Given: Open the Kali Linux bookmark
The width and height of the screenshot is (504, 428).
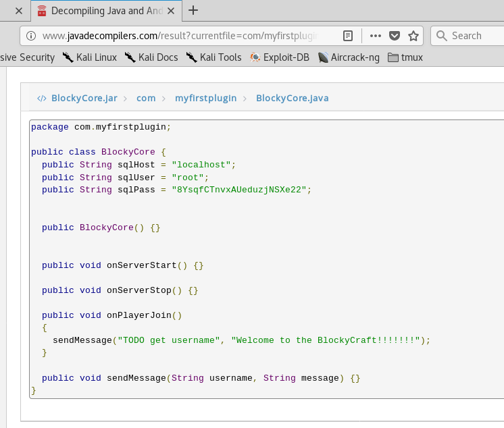Looking at the screenshot, I should pos(89,57).
